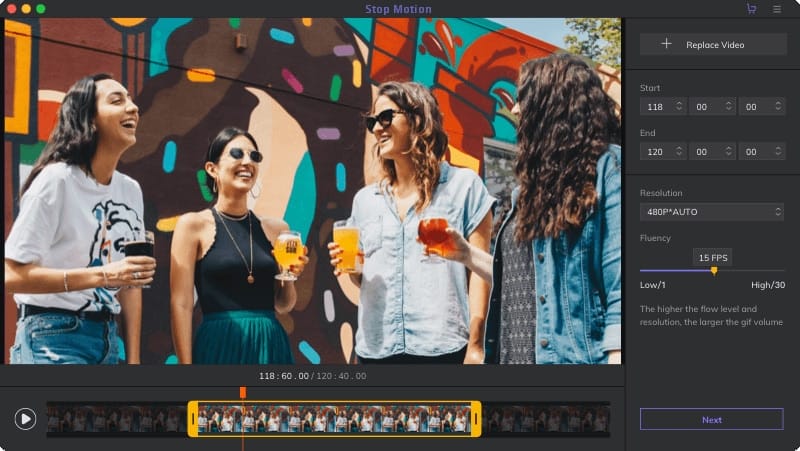Click the End middle 00 field stepper
Image resolution: width=800 pixels, height=451 pixels.
(x=729, y=151)
